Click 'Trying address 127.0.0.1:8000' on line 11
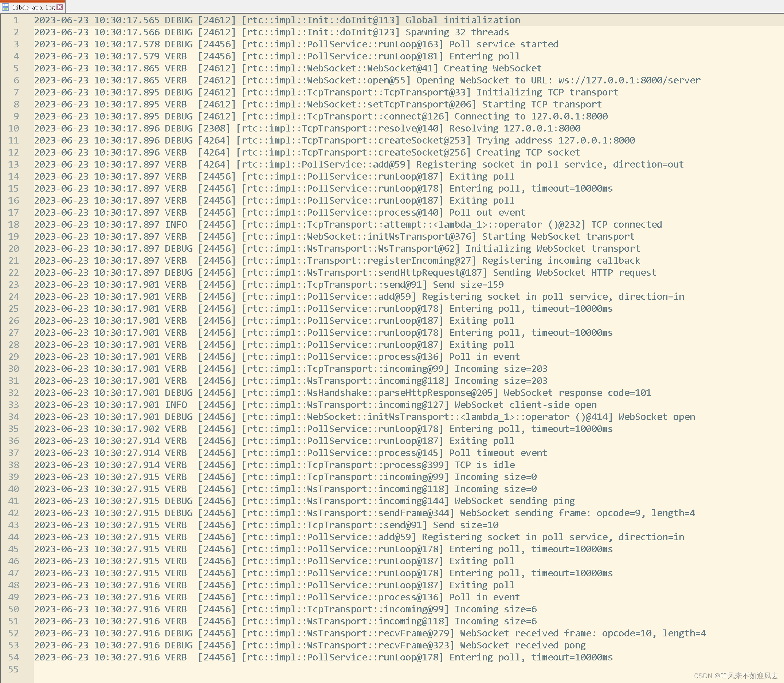 (555, 140)
